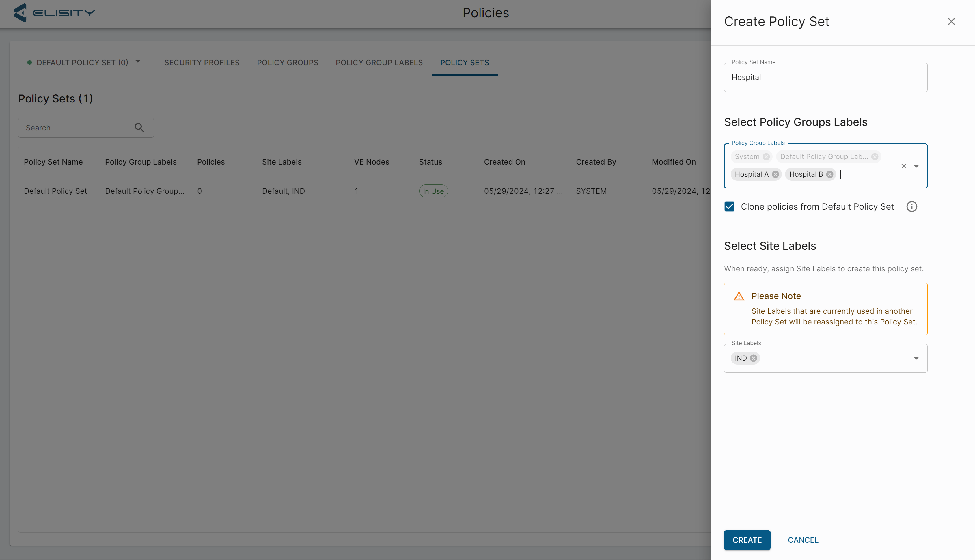
Task: Click the Policy Set Name column header
Action: point(53,162)
